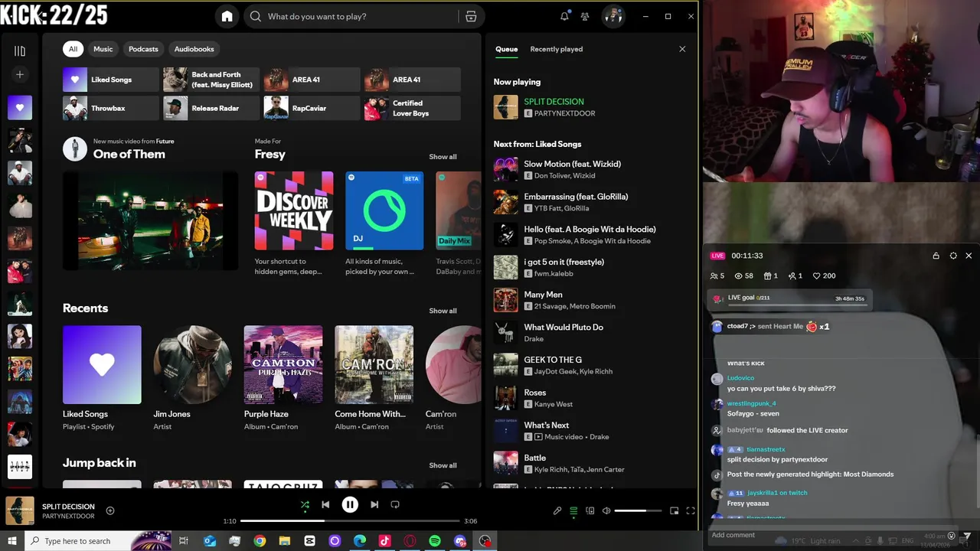Click the search box What do you want to play

352,16
